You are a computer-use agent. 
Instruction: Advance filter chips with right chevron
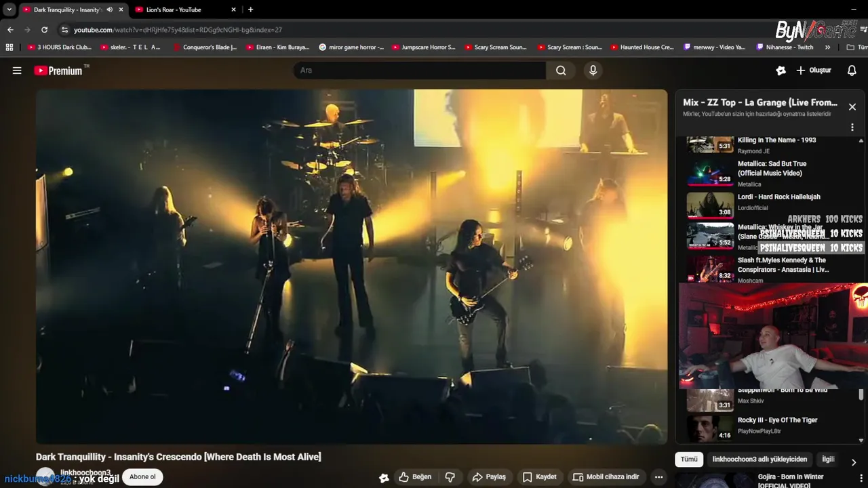tap(853, 462)
